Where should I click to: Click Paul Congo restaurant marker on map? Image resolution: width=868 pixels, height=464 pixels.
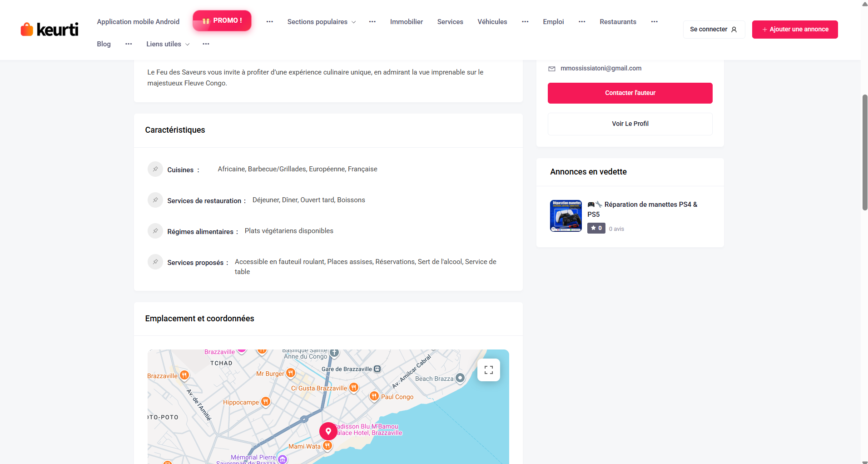point(374,396)
